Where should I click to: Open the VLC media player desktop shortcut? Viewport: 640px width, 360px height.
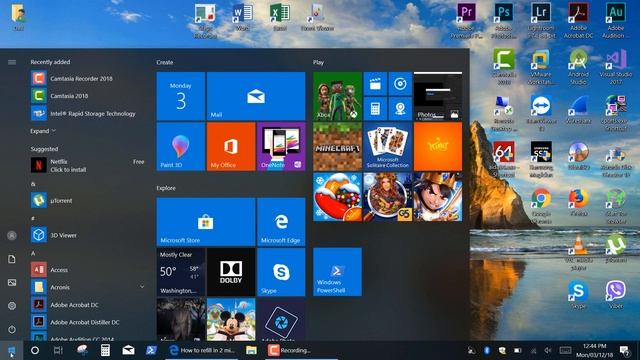point(578,253)
